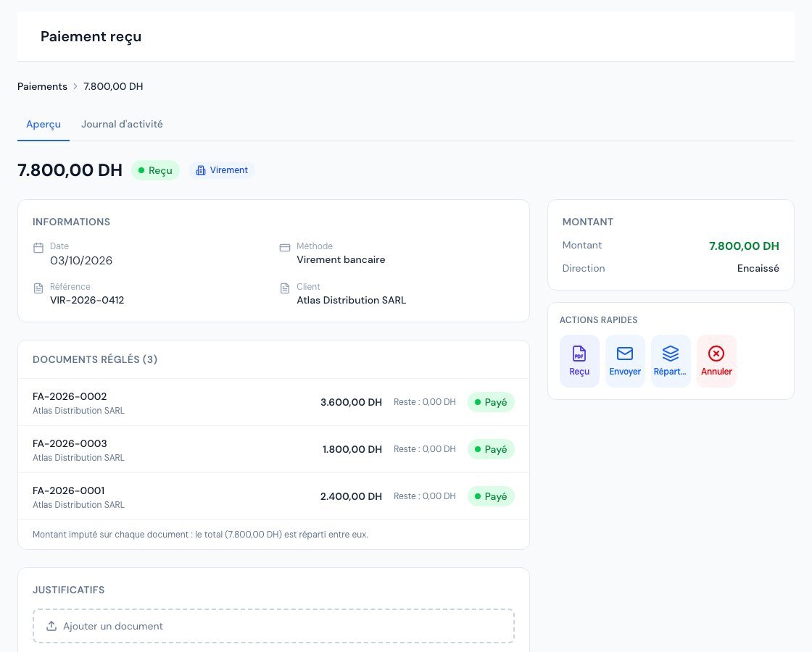This screenshot has height=652, width=812.
Task: Click Payé badge on FA-2026-0003 row
Action: 490,449
